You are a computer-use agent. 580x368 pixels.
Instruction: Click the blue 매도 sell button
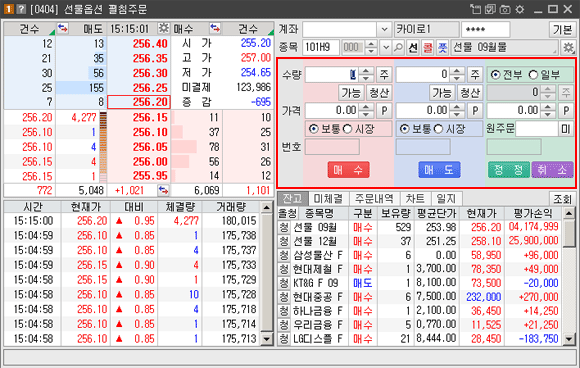pos(439,170)
